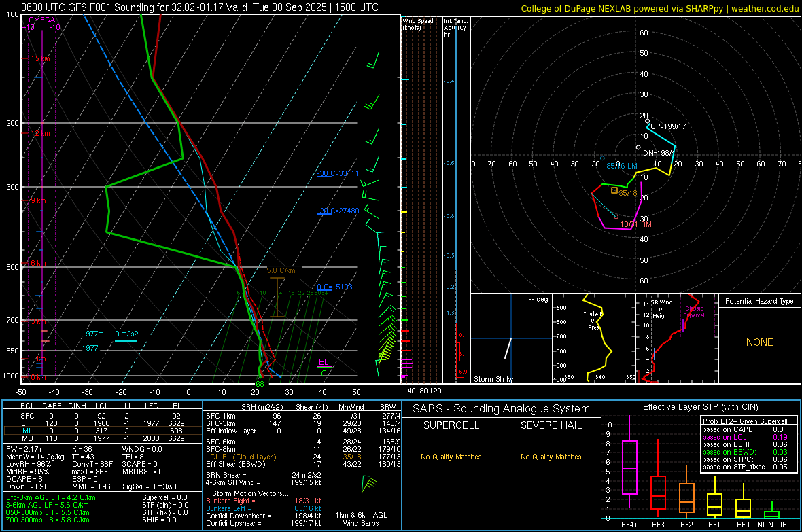Click the MMP = 0.96 value
The height and width of the screenshot is (532, 802).
[92, 486]
